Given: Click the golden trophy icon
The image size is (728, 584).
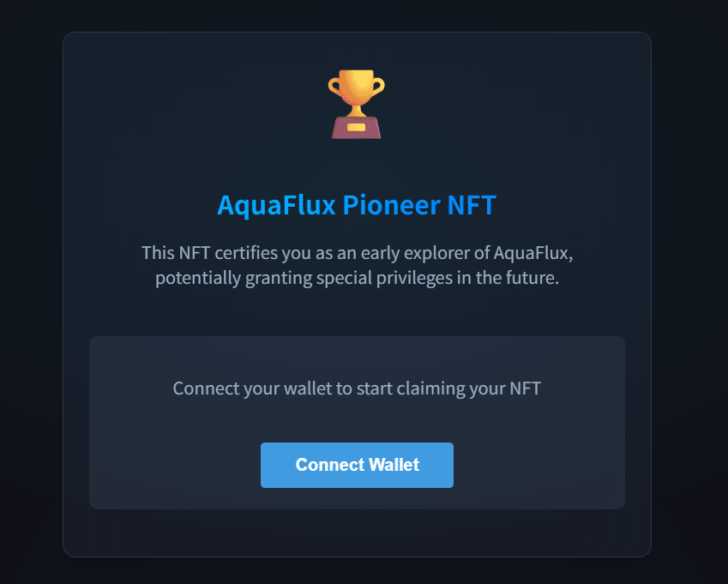Looking at the screenshot, I should point(356,104).
